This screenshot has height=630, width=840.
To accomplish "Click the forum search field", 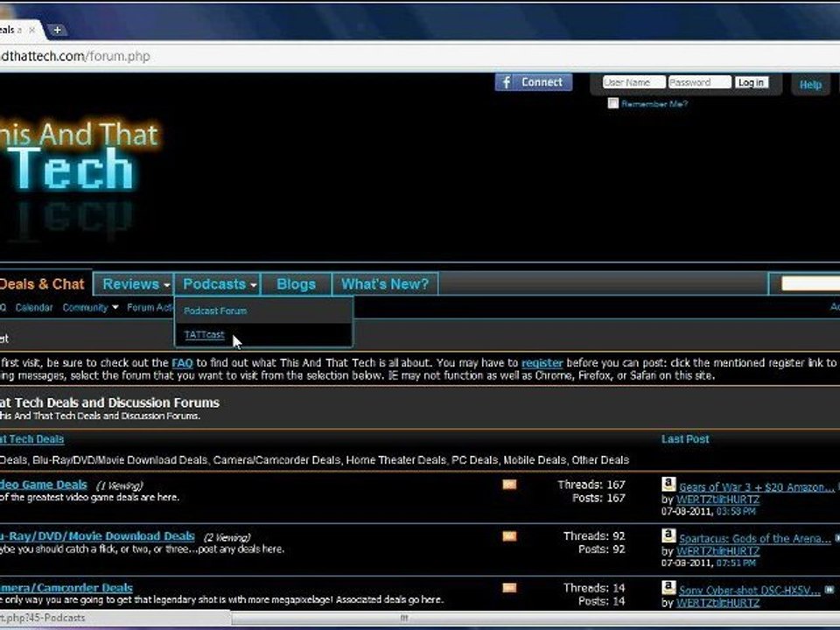I will pyautogui.click(x=810, y=283).
